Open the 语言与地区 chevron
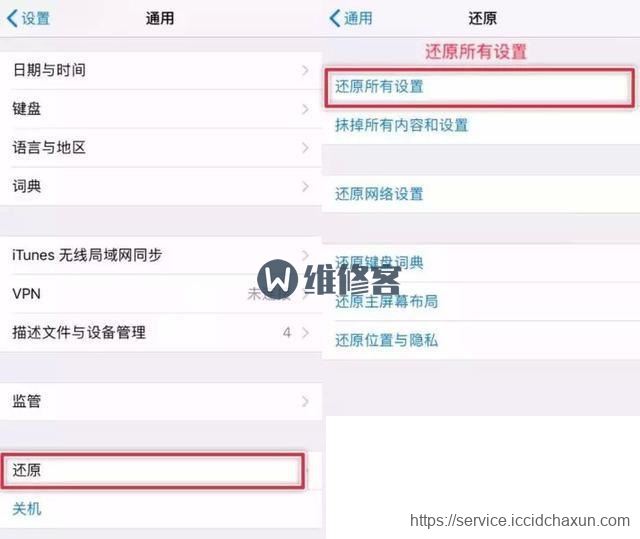 (x=305, y=148)
